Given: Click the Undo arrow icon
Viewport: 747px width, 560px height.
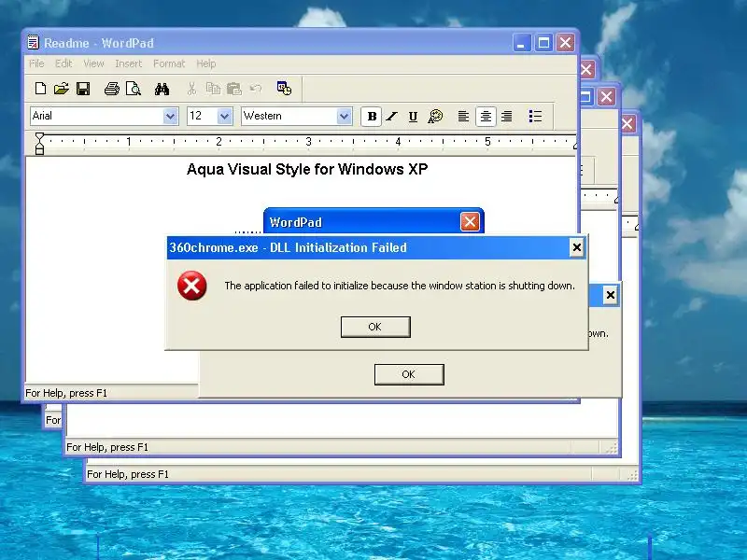Looking at the screenshot, I should click(x=256, y=89).
